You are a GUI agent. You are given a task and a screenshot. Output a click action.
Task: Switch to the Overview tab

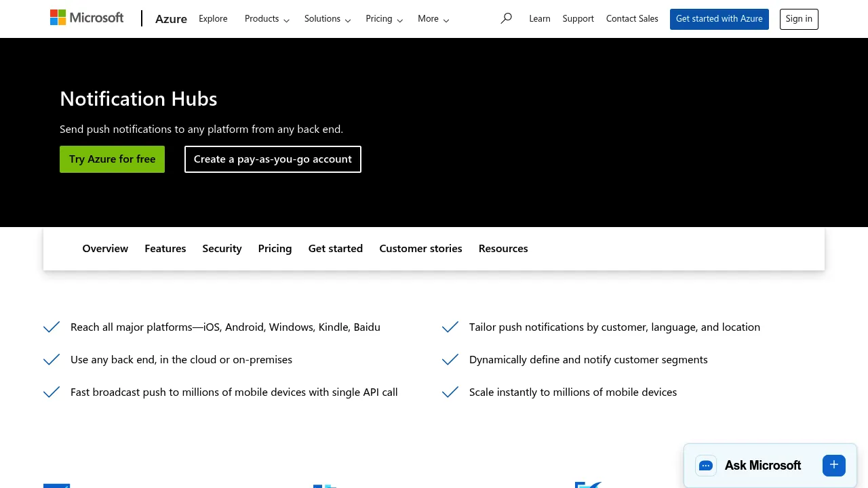point(105,249)
